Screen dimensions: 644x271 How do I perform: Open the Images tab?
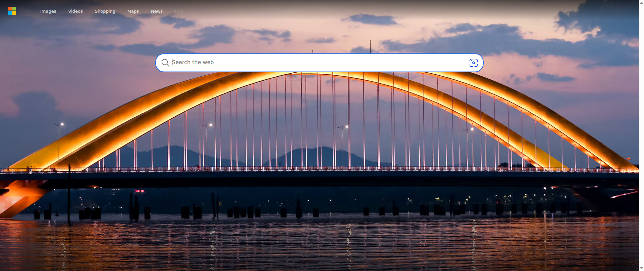tap(48, 11)
